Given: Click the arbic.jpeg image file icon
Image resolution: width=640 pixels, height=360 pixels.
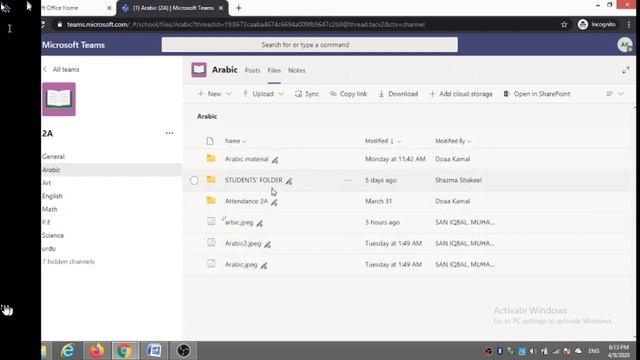Looking at the screenshot, I should 211,222.
